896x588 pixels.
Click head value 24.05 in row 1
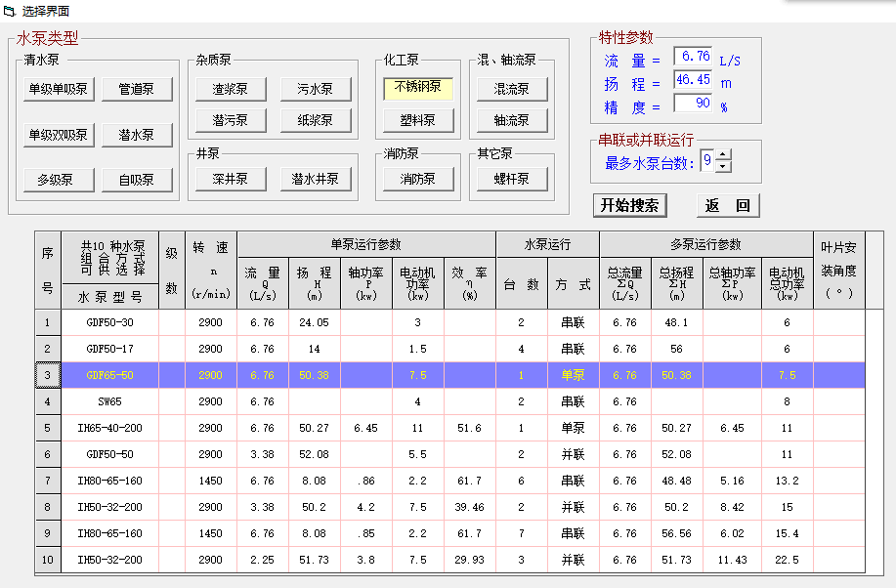tap(315, 323)
